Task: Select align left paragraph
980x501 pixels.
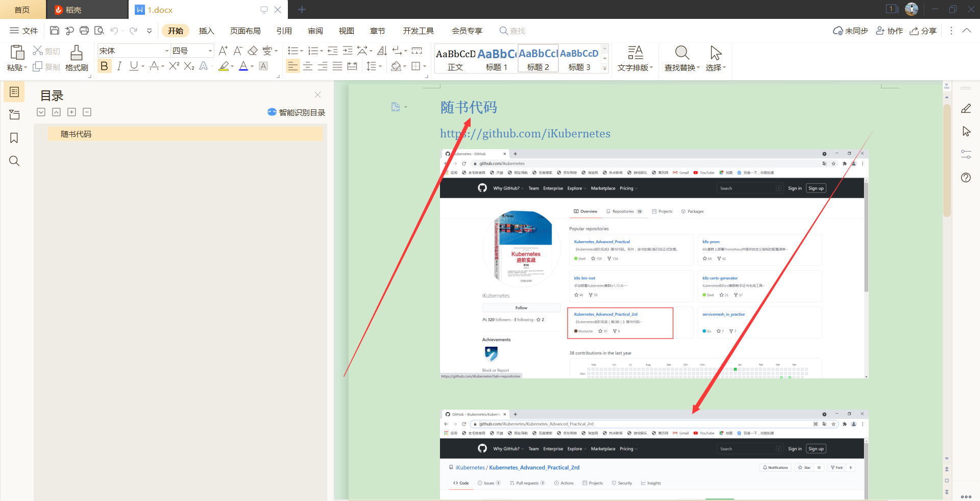Action: (x=292, y=66)
